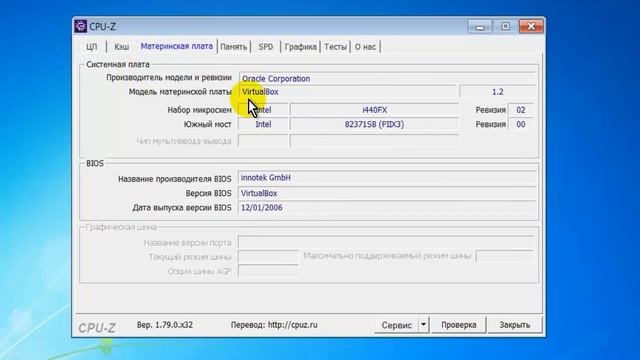This screenshot has height=360, width=640.
Task: Click the 1.2 model revision field
Action: pos(498,92)
